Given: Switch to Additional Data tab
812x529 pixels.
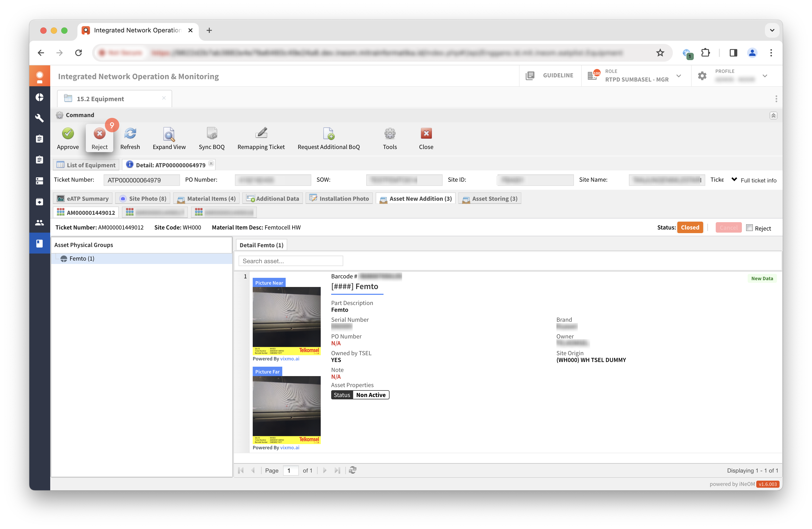Looking at the screenshot, I should coord(272,198).
